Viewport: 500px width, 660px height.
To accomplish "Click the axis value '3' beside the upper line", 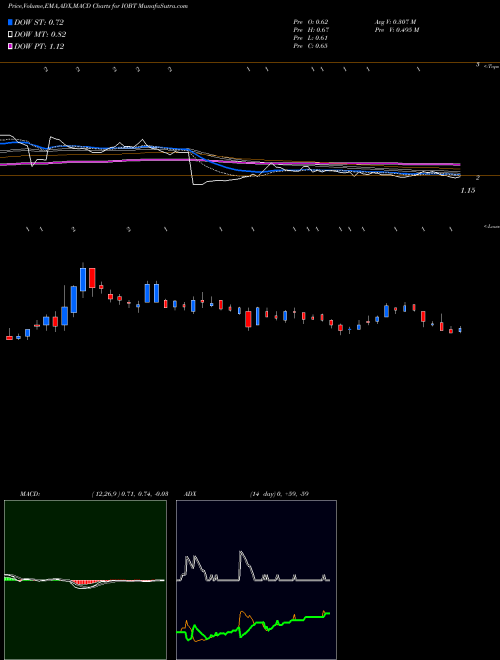I will click(x=478, y=64).
